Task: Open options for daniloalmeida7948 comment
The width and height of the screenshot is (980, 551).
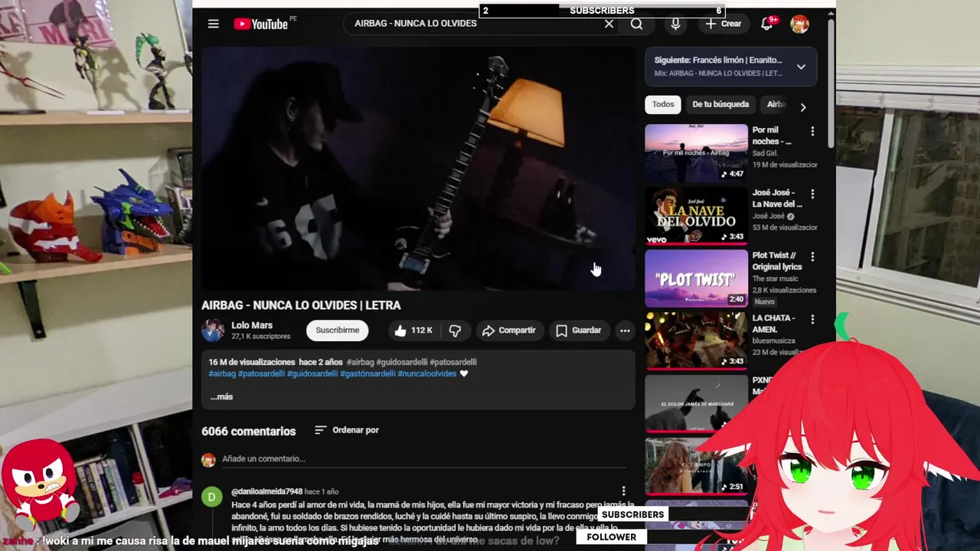Action: (x=623, y=491)
